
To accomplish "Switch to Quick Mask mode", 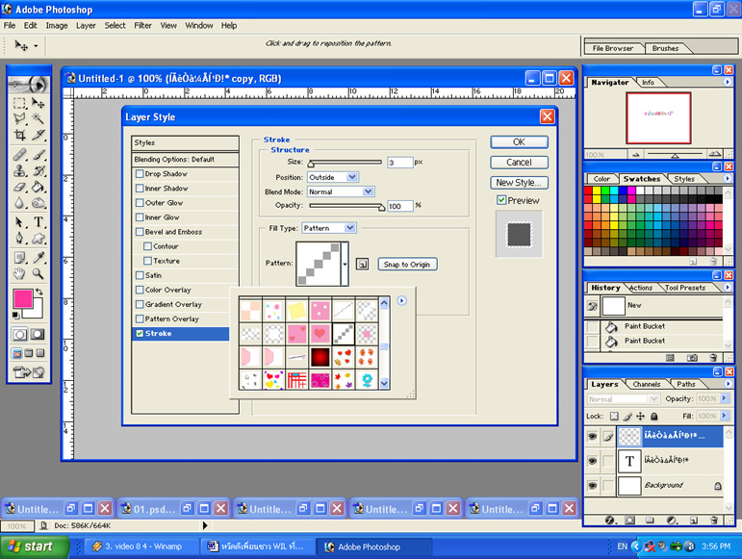I will click(x=38, y=335).
